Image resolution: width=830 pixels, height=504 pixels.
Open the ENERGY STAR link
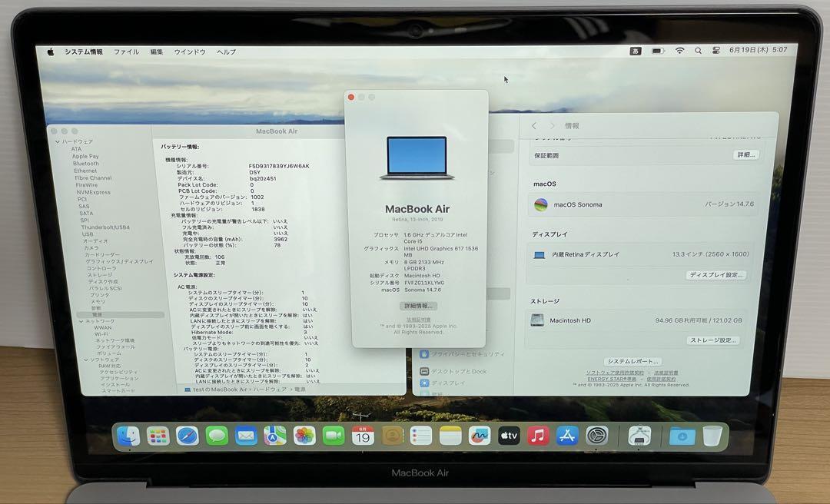612,379
